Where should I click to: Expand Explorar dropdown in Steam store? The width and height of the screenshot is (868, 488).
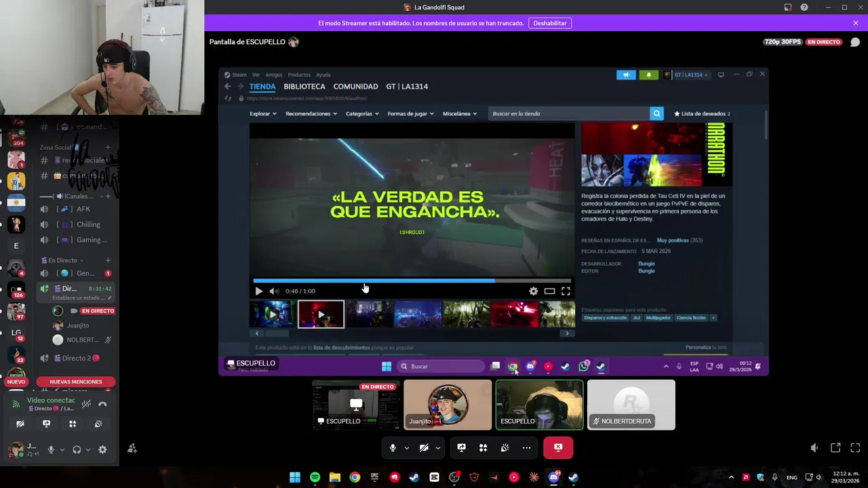[262, 114]
